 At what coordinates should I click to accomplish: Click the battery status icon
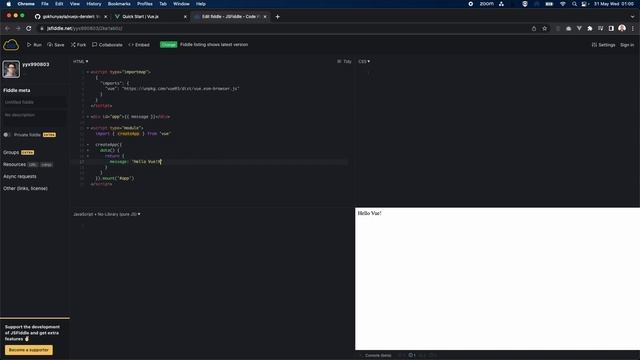click(x=549, y=4)
